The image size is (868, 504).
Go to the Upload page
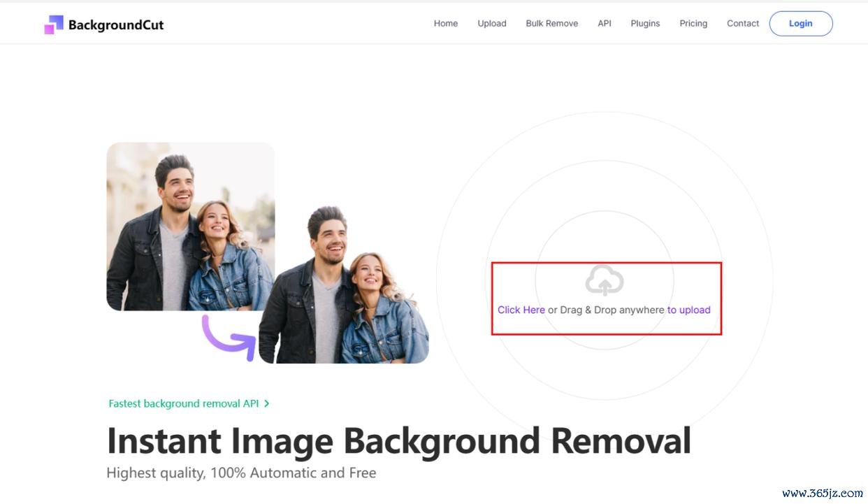coord(492,23)
